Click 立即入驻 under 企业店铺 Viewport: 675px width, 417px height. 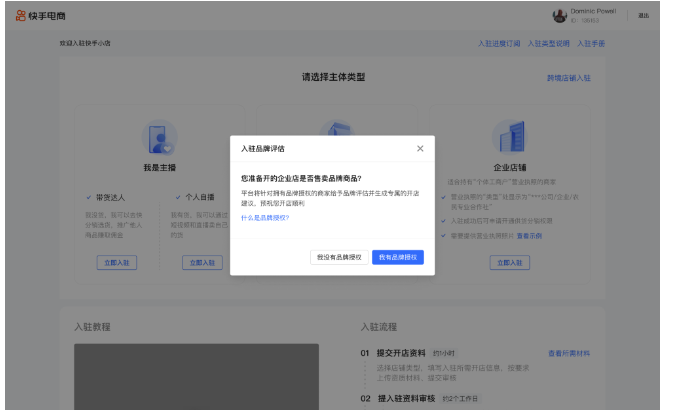coord(509,262)
